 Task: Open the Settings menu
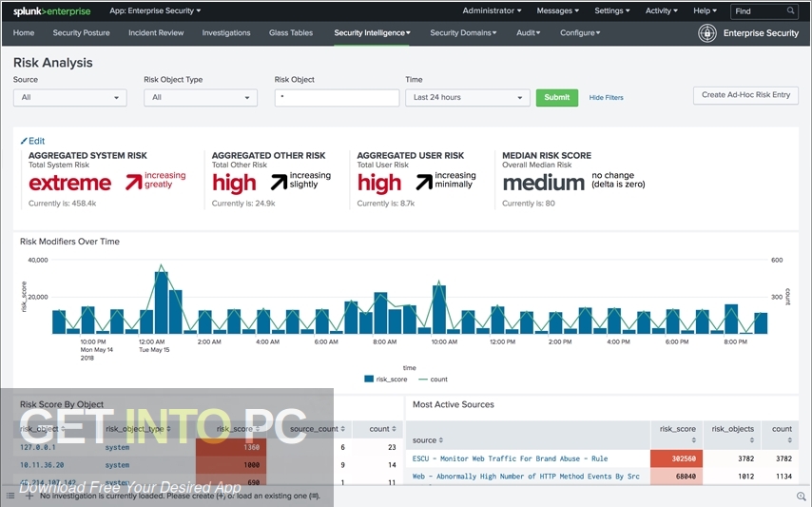click(611, 10)
